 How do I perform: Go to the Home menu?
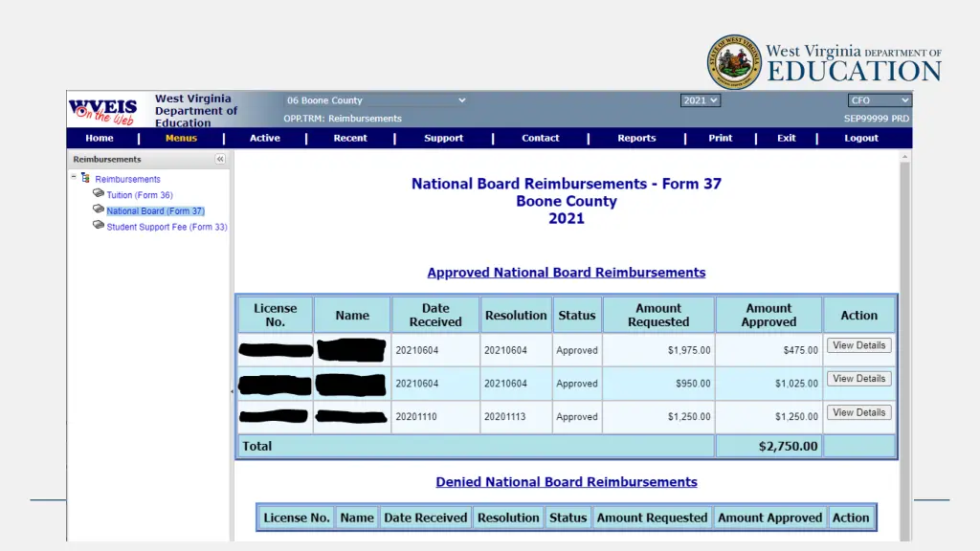click(100, 138)
